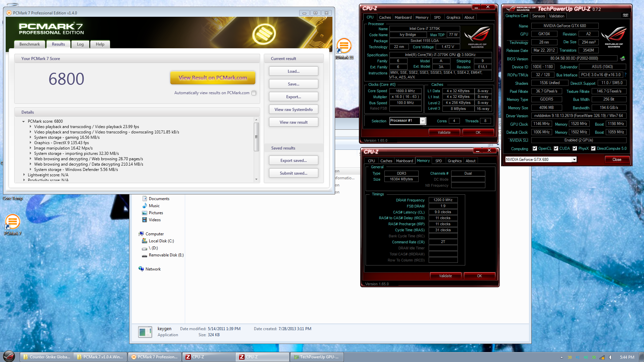The height and width of the screenshot is (362, 644).
Task: Toggle the OpenCL checkbox in GPU-Z
Action: pyautogui.click(x=535, y=148)
